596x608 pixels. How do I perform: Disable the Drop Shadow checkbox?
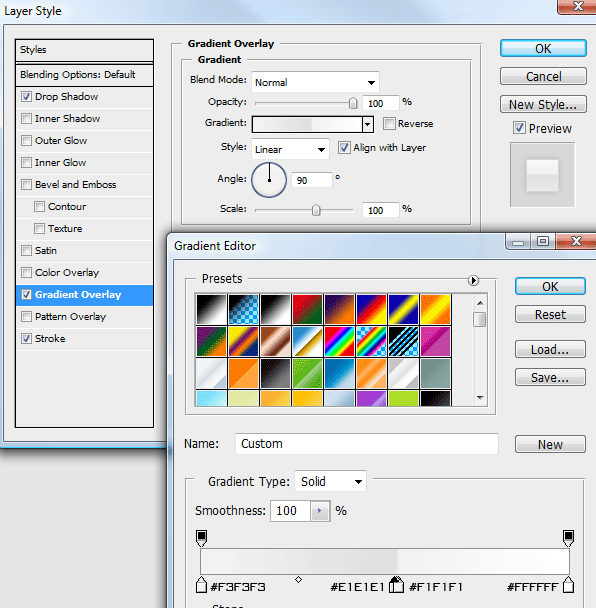click(26, 97)
